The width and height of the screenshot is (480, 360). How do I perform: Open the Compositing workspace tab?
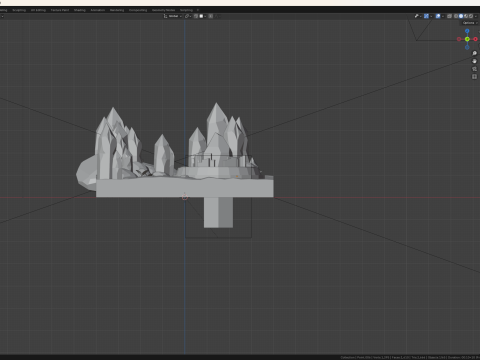click(x=138, y=10)
